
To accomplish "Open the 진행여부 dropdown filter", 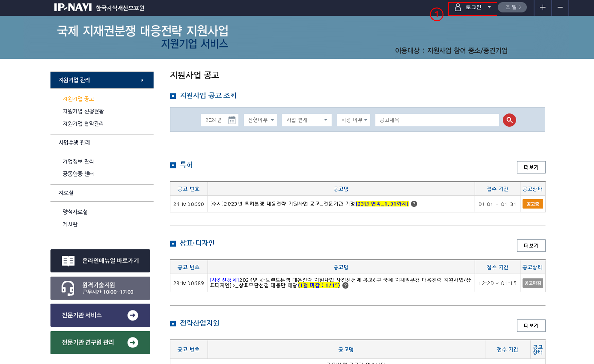I will click(x=260, y=120).
